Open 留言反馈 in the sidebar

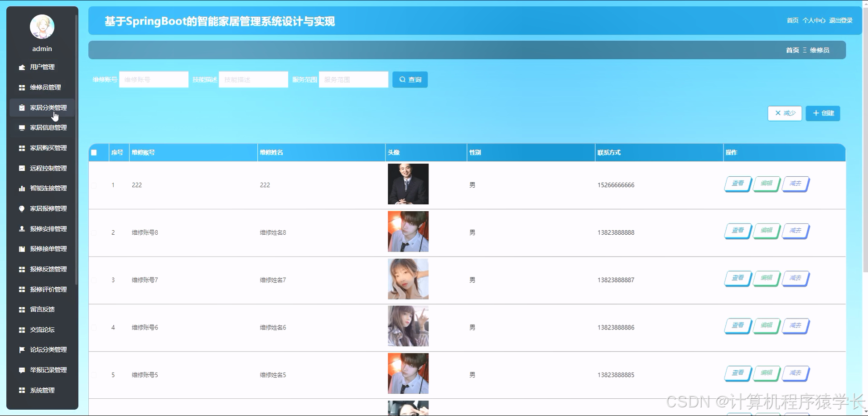coord(42,310)
